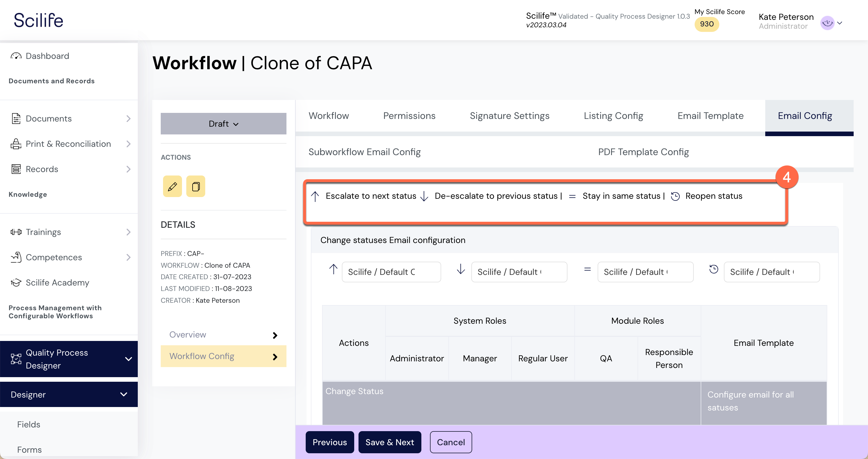This screenshot has width=868, height=459.
Task: Click the Documents file icon in sidebar
Action: [16, 118]
